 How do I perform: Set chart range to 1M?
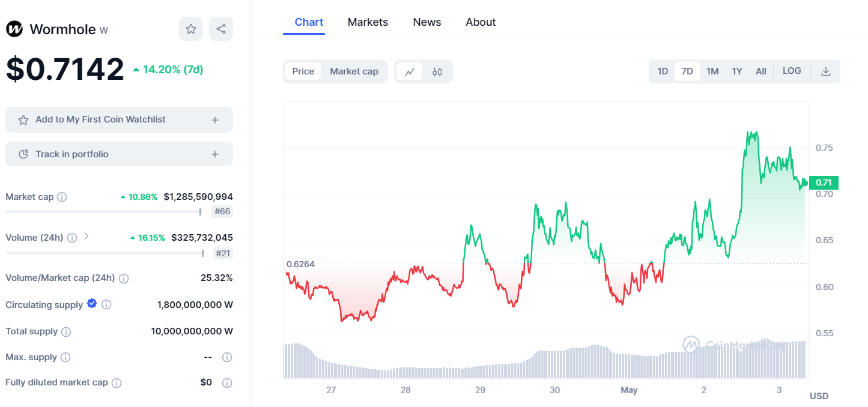pyautogui.click(x=712, y=71)
